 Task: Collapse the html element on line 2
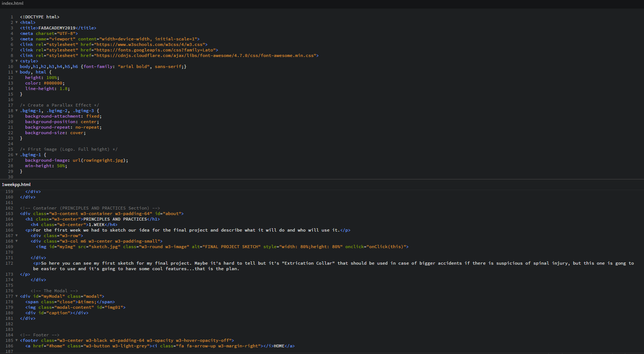click(16, 22)
